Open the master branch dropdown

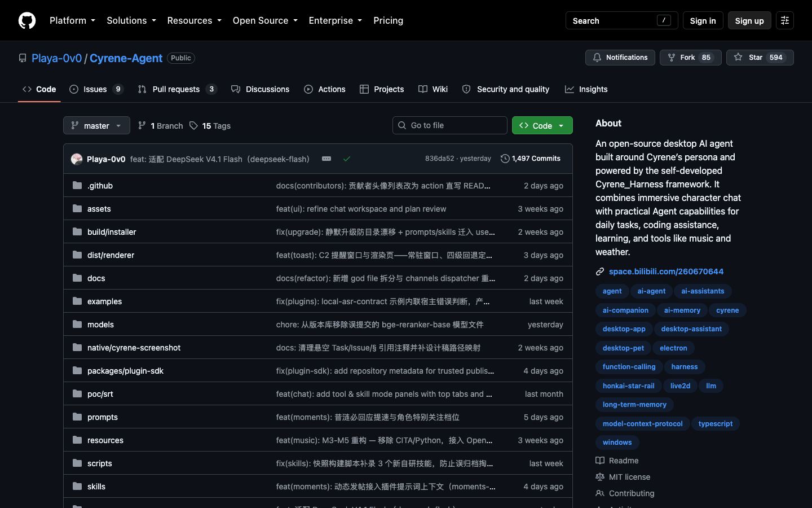[96, 125]
